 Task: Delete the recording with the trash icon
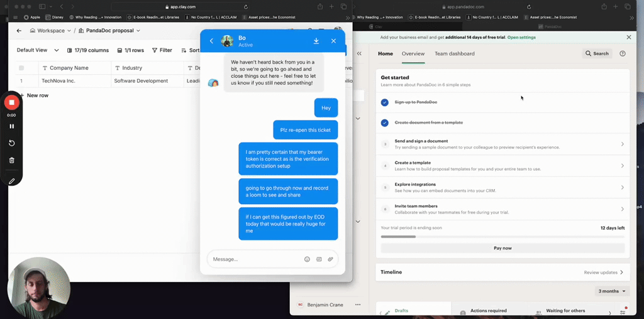click(11, 160)
